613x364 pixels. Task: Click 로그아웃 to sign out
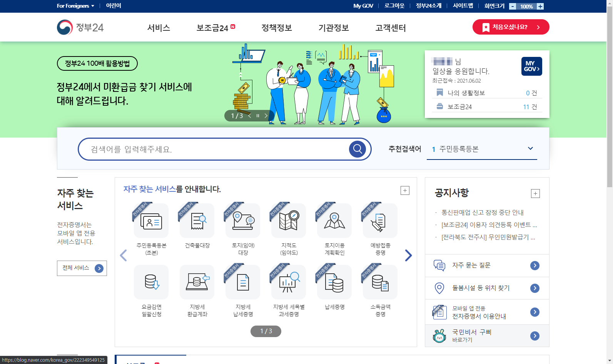coord(394,6)
